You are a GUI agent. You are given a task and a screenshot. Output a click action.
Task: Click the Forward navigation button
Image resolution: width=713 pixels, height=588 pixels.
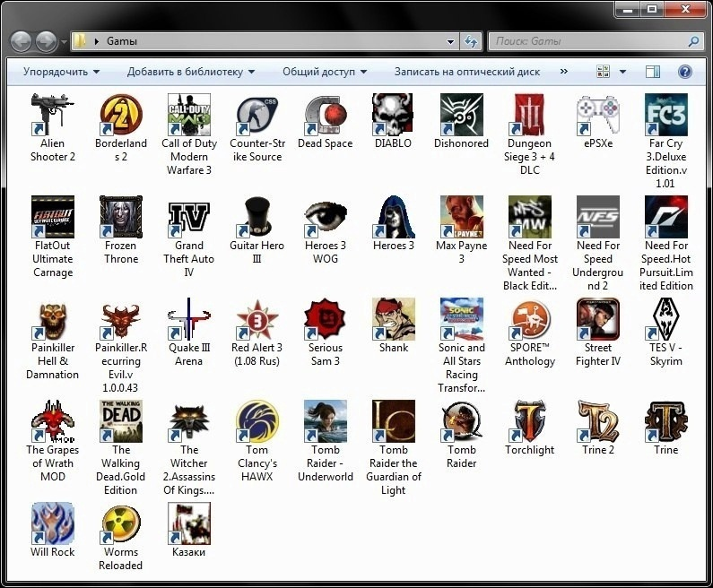point(46,42)
